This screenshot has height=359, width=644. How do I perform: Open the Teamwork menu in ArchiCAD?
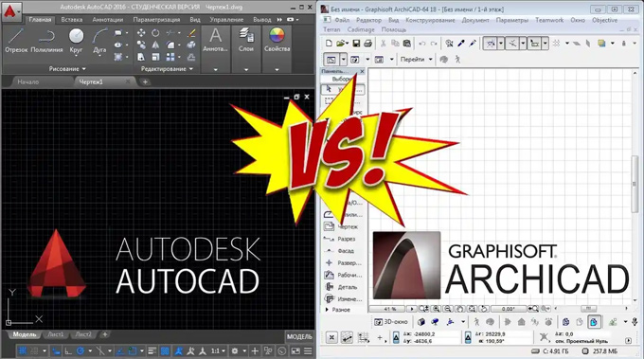[549, 20]
